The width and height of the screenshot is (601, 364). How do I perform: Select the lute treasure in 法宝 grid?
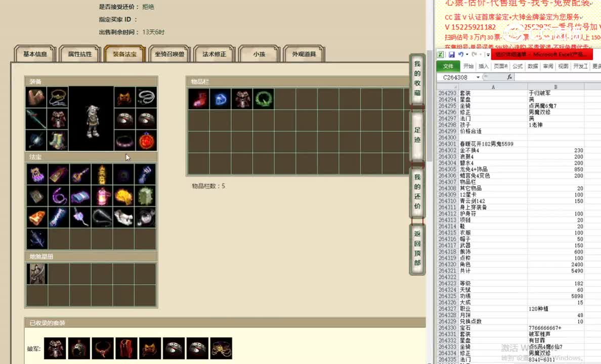click(80, 174)
